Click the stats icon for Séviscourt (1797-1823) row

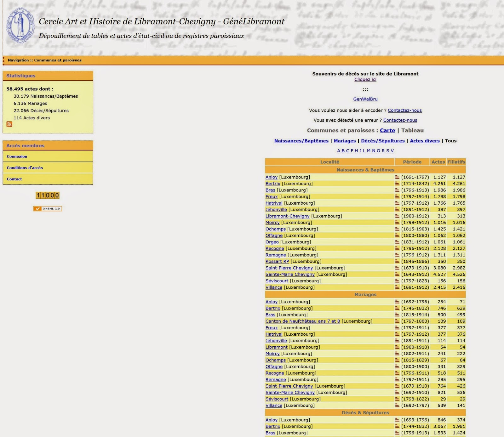tap(397, 281)
